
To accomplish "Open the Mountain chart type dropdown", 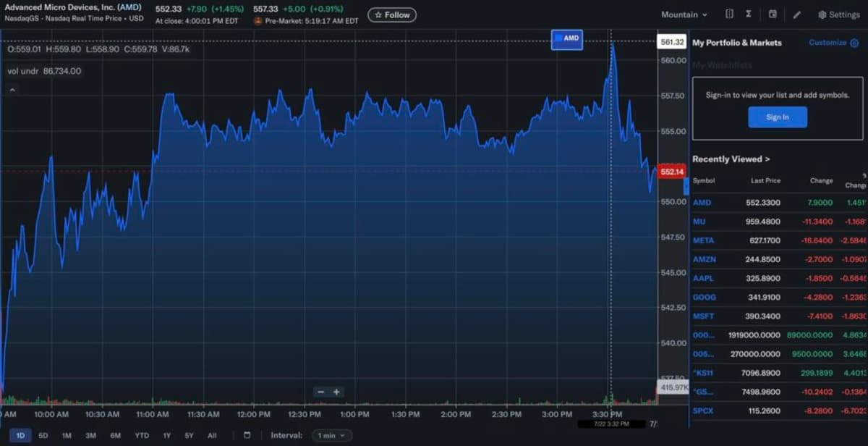I will click(x=684, y=14).
